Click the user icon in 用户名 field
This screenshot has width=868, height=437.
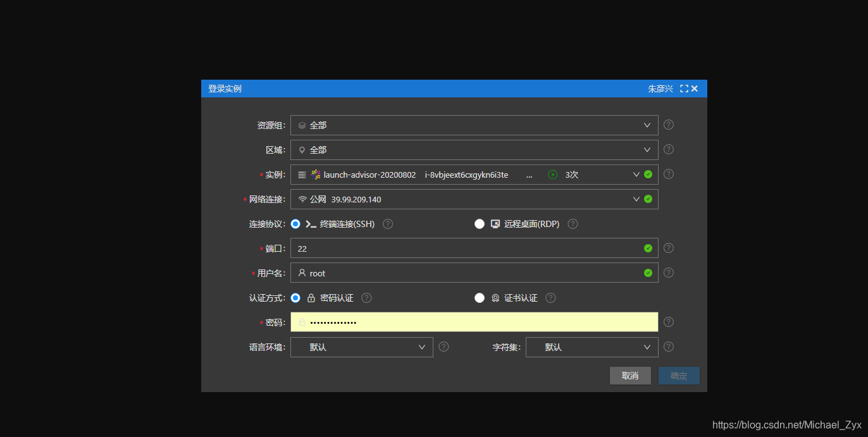302,273
